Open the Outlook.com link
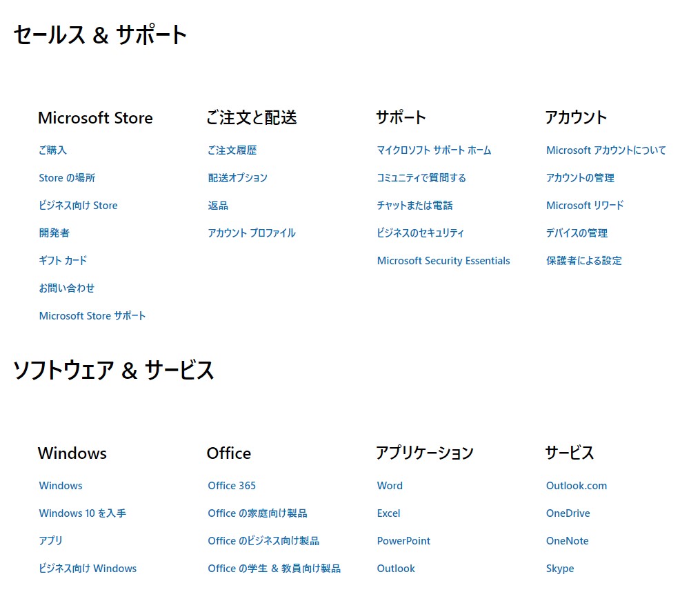Viewport: 700px width, 590px height. point(577,486)
